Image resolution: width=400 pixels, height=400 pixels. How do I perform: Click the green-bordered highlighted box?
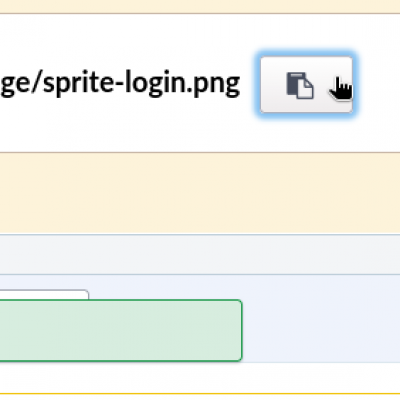pyautogui.click(x=121, y=330)
